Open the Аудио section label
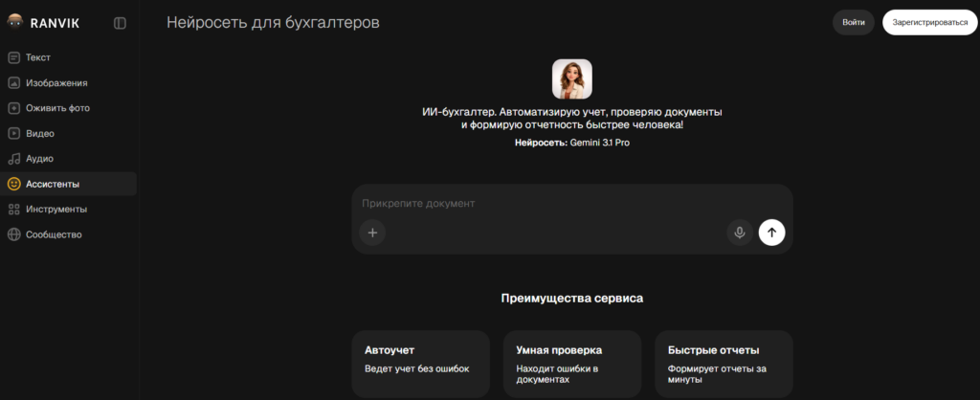This screenshot has height=400, width=980. (x=39, y=159)
